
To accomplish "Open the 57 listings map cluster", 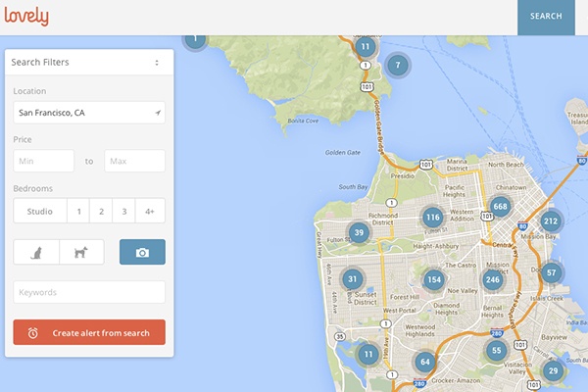I will click(x=551, y=272).
